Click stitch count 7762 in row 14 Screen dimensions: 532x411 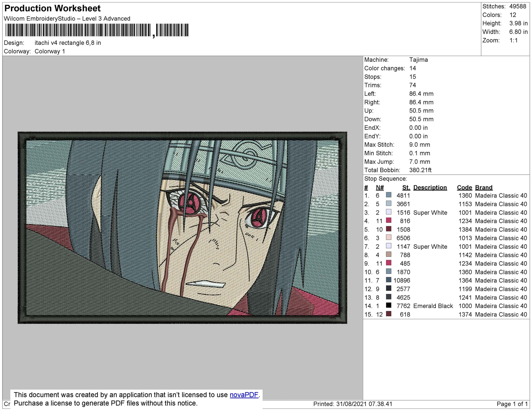coord(403,306)
